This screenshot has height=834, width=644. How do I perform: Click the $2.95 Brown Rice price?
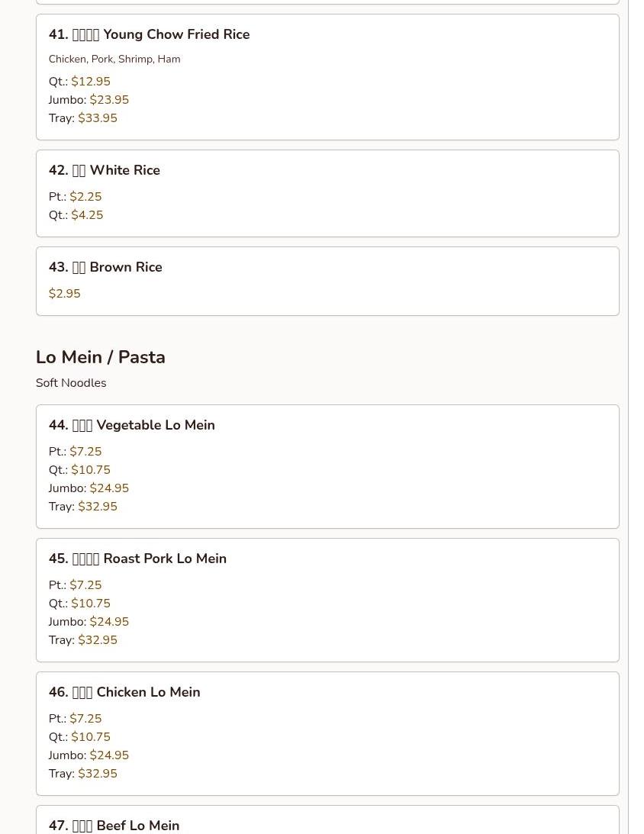(64, 294)
